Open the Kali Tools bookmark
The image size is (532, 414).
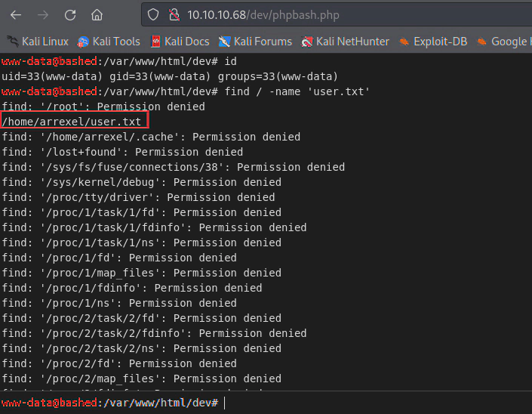click(109, 42)
